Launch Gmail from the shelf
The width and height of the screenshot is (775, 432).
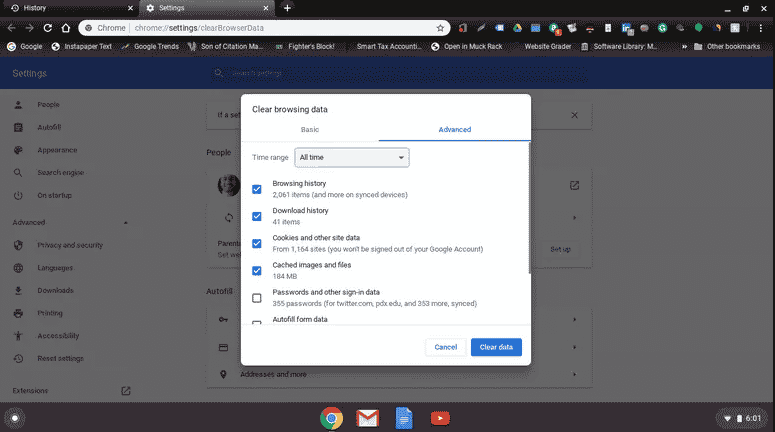click(368, 419)
